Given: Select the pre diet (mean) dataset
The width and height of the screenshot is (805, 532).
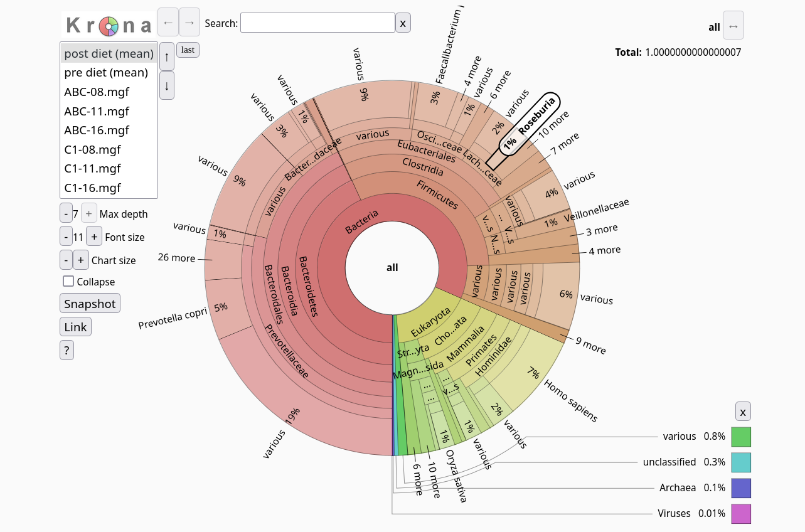Looking at the screenshot, I should [106, 73].
